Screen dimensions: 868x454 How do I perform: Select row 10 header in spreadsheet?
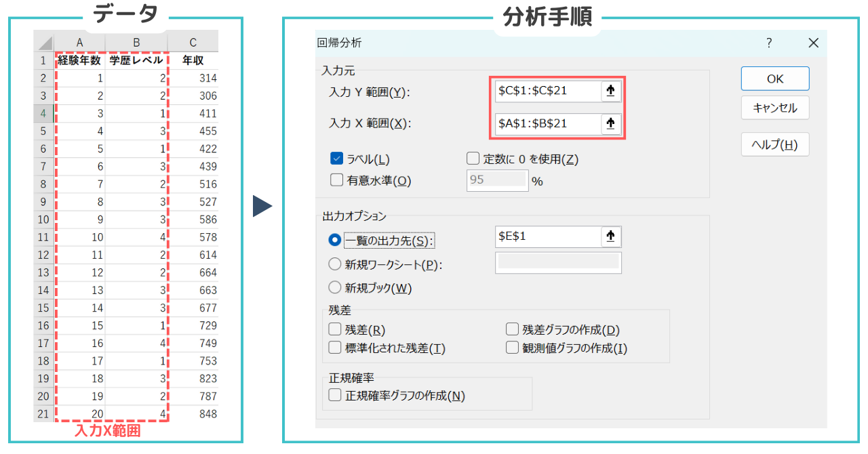click(x=43, y=220)
